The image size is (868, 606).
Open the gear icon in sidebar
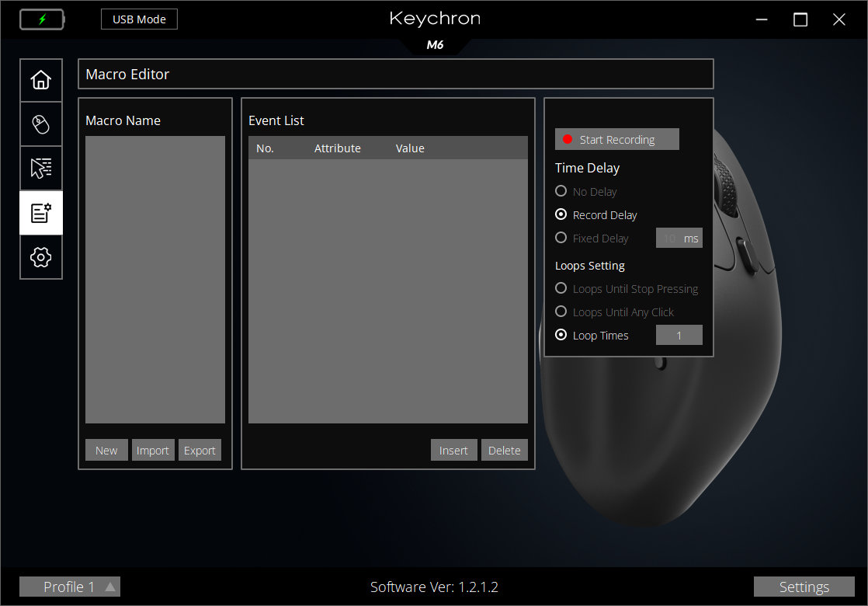tap(41, 257)
